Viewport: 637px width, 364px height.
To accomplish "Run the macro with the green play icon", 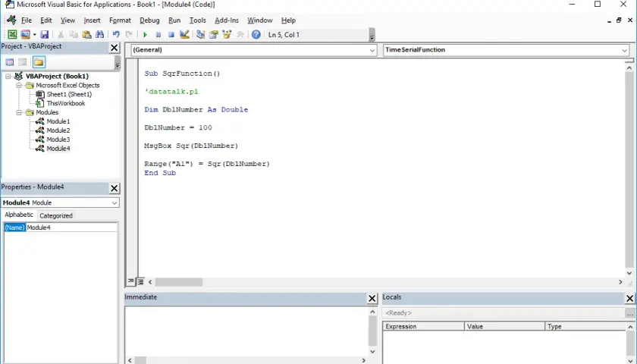I will click(145, 35).
